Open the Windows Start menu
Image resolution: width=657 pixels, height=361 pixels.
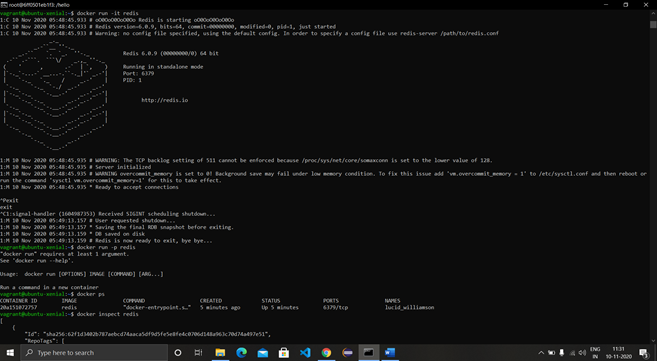pos(10,353)
